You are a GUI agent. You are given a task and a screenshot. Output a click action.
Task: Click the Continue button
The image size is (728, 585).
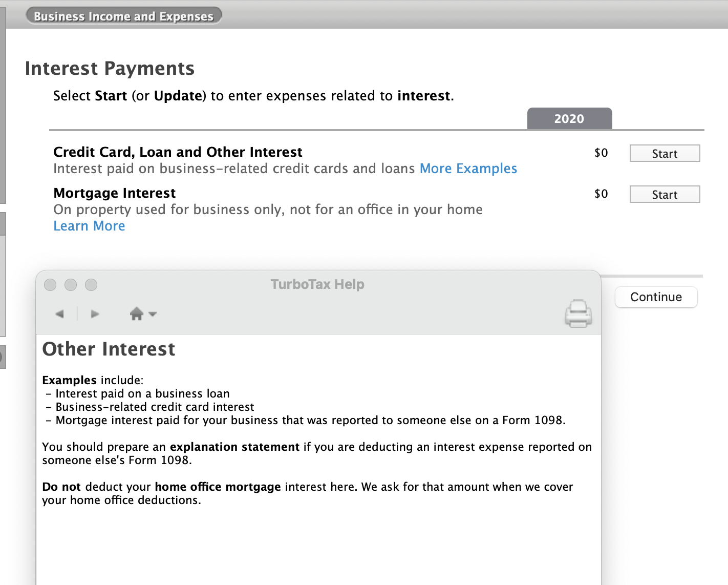(656, 297)
